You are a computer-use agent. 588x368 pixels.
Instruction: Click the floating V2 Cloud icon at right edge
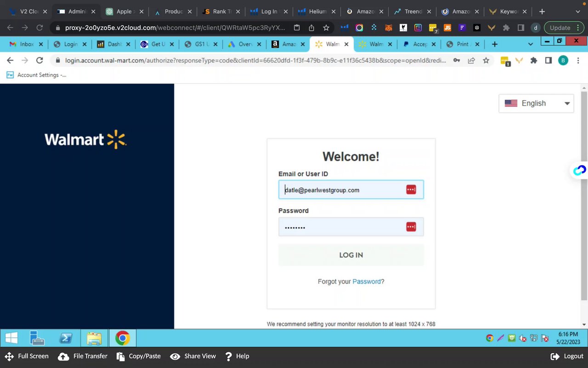[580, 171]
